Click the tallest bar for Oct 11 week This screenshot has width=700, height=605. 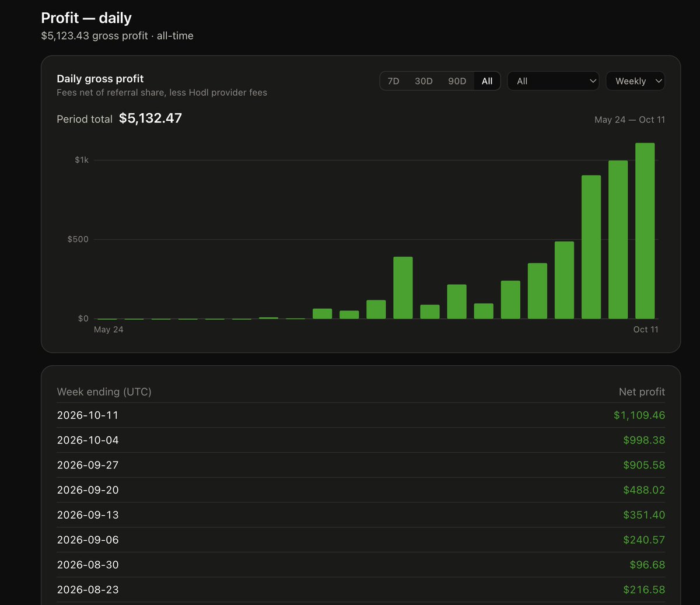click(x=645, y=231)
